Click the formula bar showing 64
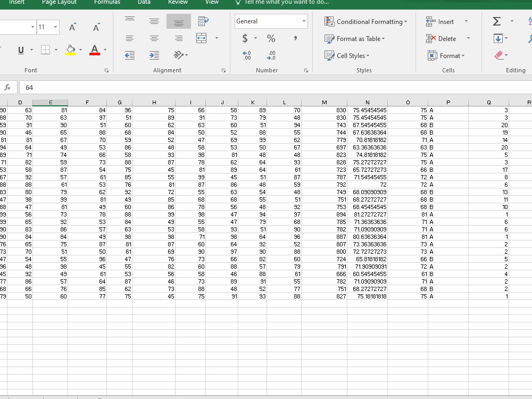The width and height of the screenshot is (532, 399). point(276,88)
